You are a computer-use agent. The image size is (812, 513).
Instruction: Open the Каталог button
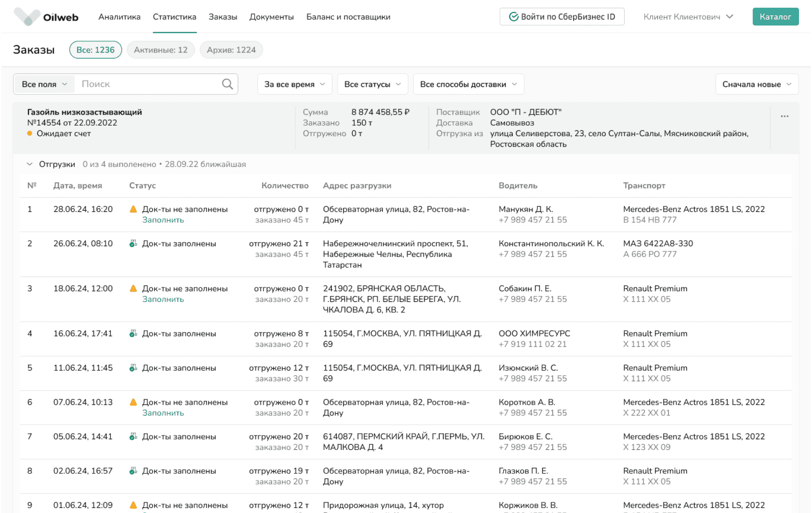[775, 17]
